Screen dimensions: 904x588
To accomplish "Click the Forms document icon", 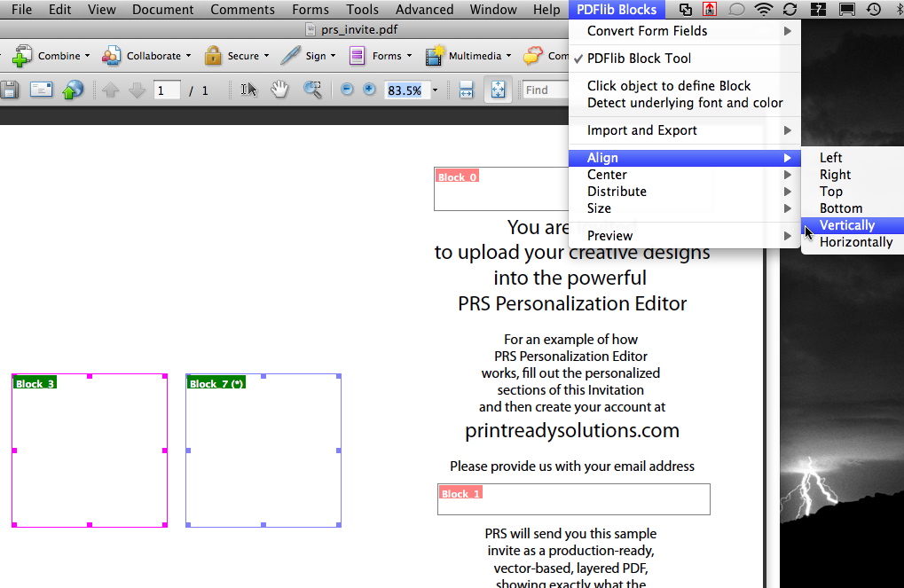I will click(x=357, y=56).
